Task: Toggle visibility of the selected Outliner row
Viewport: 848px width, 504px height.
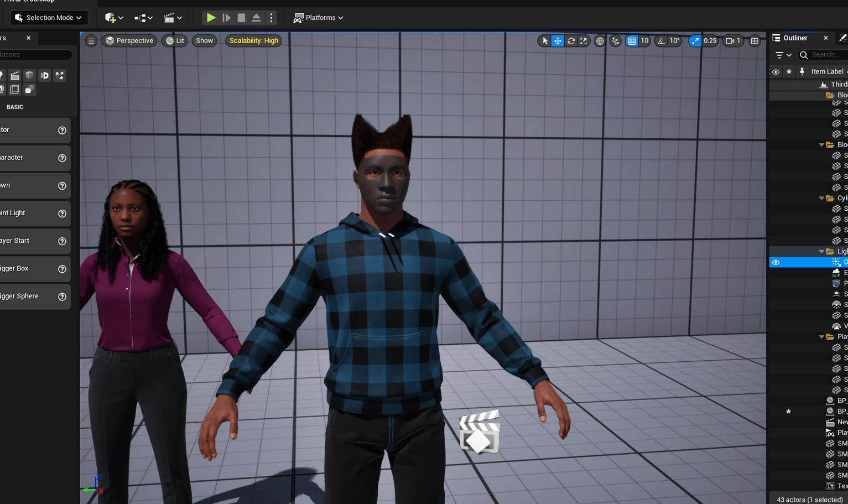Action: (x=776, y=262)
